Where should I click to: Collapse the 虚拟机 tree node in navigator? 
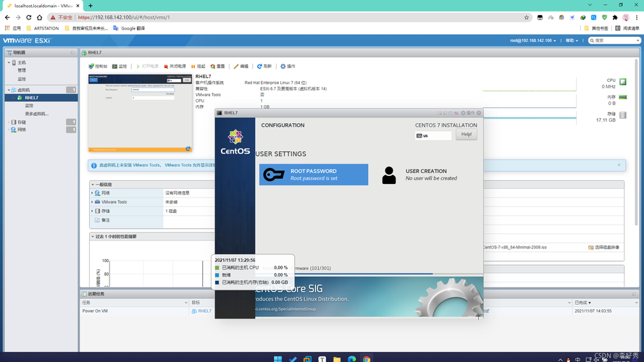9,90
